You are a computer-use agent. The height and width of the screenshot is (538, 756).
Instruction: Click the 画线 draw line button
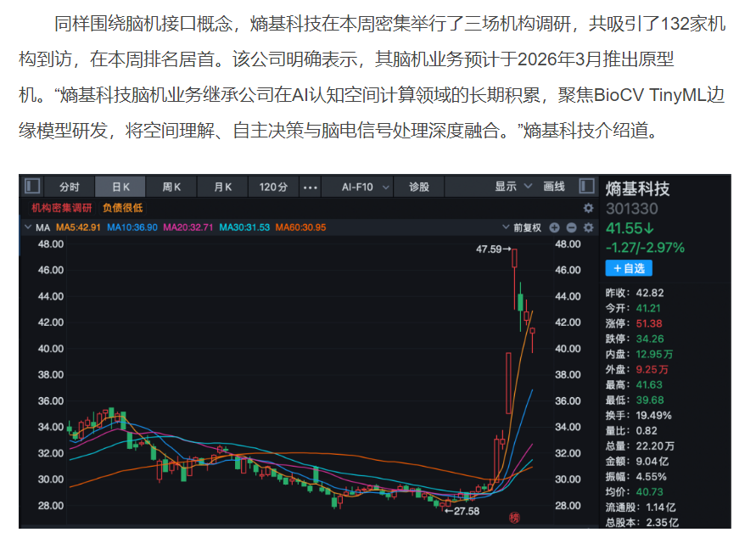(x=554, y=187)
